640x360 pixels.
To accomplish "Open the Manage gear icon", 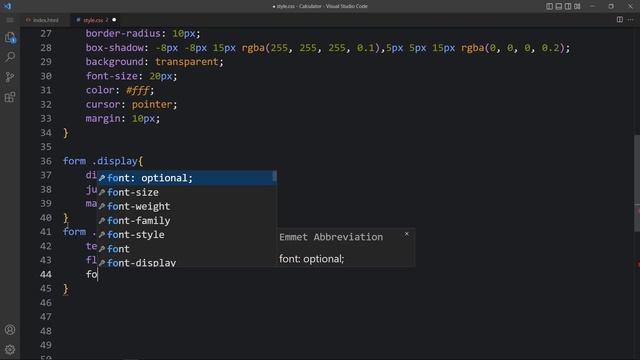I will 10,350.
